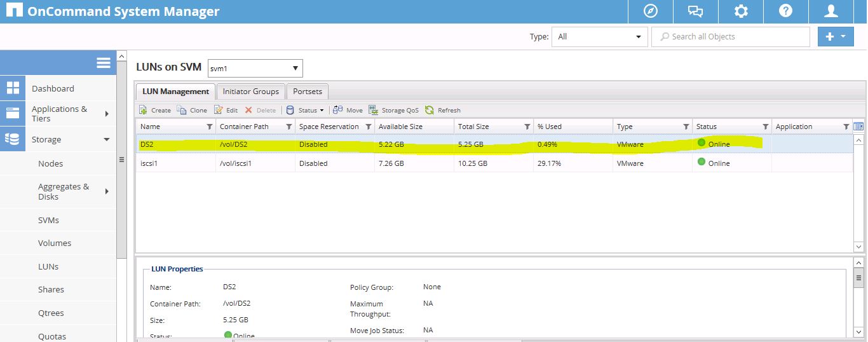Click LUN Properties panel scrollbar thumb
Screen dimensions: 868x342
click(x=858, y=277)
